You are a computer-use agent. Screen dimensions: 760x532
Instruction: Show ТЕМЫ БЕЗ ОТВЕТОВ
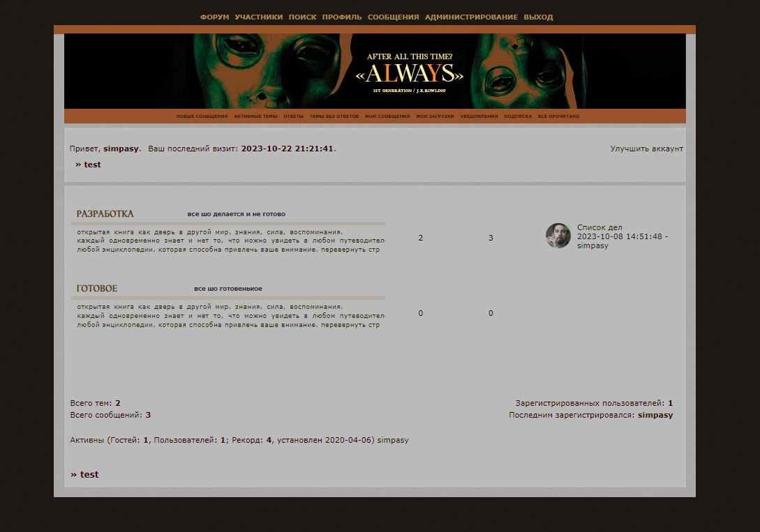[334, 116]
